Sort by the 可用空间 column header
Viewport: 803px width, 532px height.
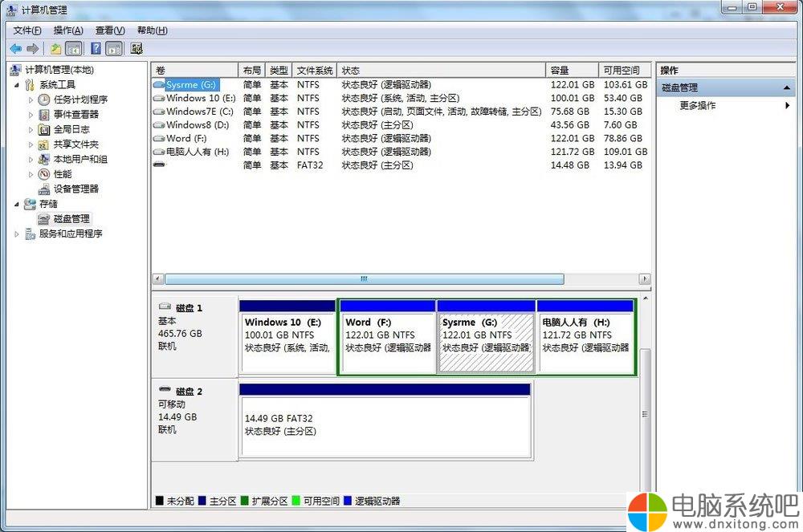(x=625, y=71)
